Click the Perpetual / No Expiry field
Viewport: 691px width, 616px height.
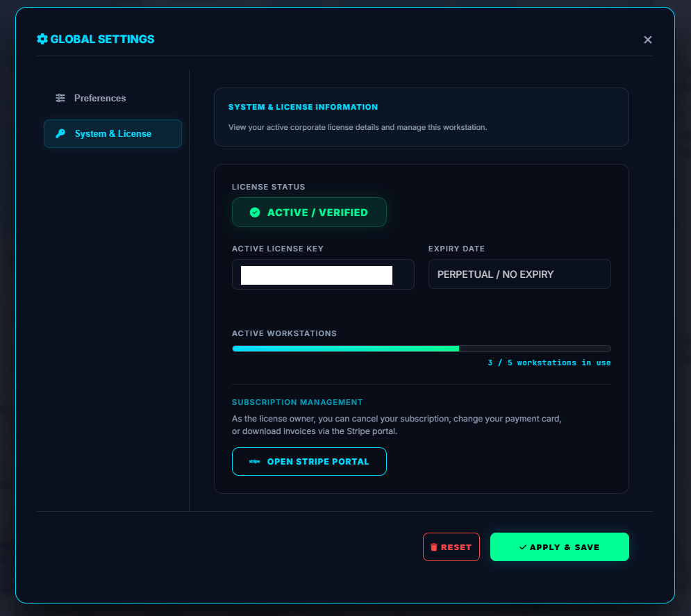[519, 274]
